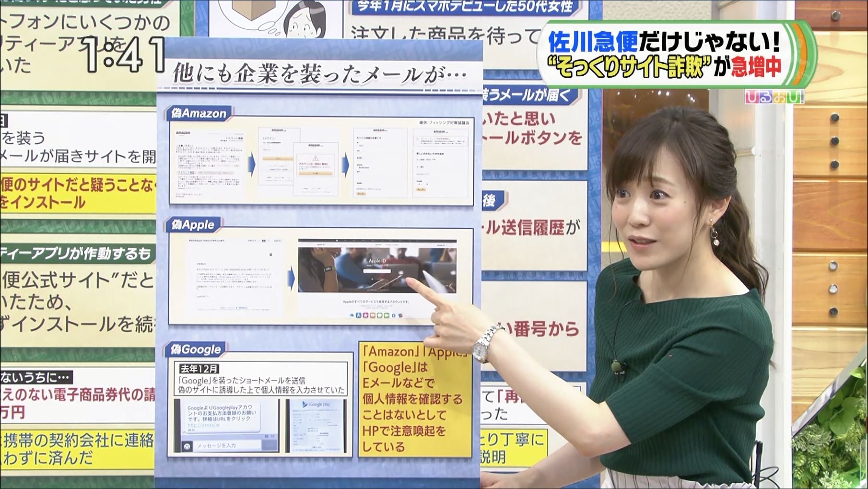
Task: Click the yellow Amazon Apple Google warning box
Action: tap(415, 399)
